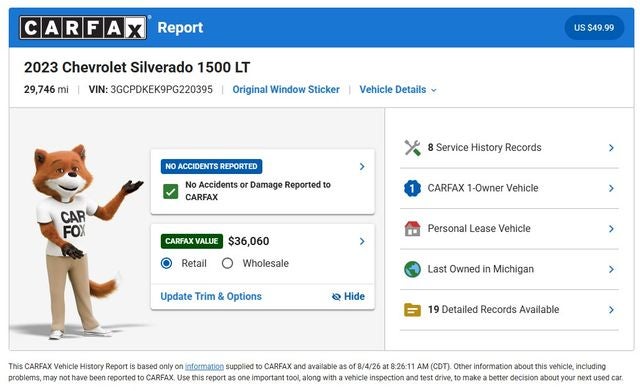640x391 pixels.
Task: Open the Personal Lease Vehicle row
Action: click(x=509, y=229)
